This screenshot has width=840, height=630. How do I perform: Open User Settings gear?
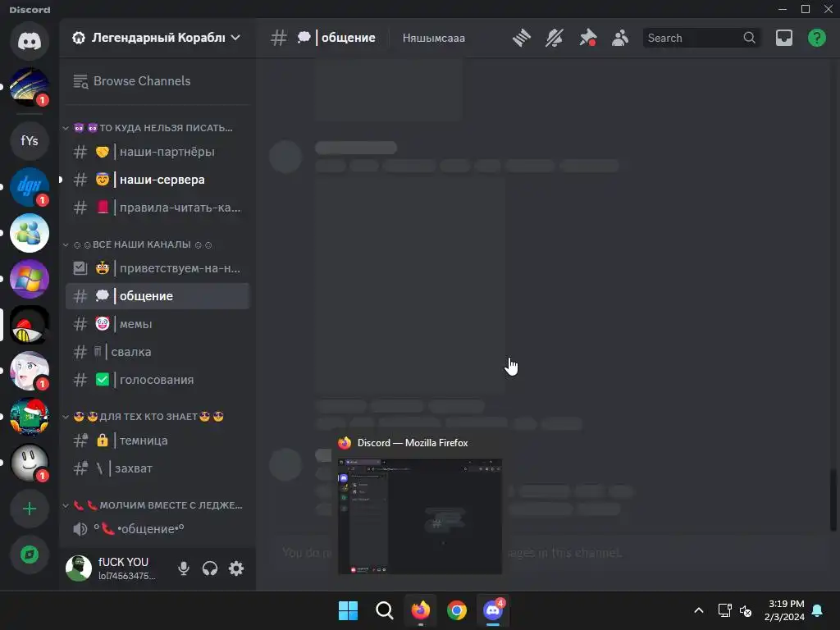click(236, 568)
